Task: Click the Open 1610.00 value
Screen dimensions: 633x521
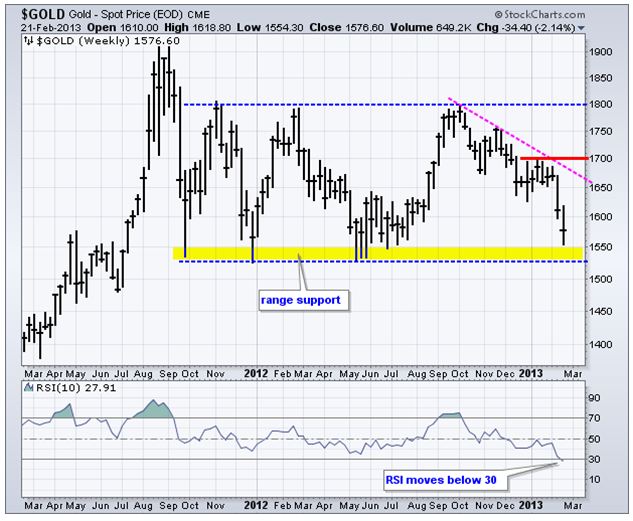Action: coord(123,28)
